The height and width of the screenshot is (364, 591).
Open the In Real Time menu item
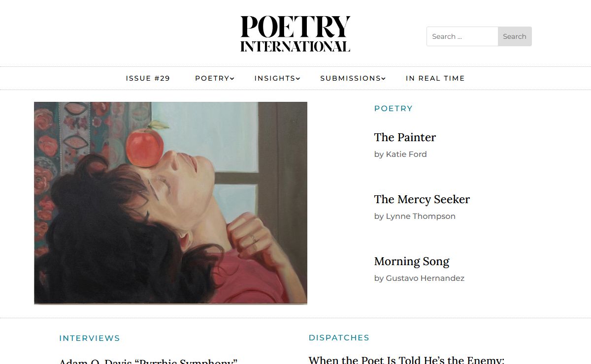(x=435, y=78)
